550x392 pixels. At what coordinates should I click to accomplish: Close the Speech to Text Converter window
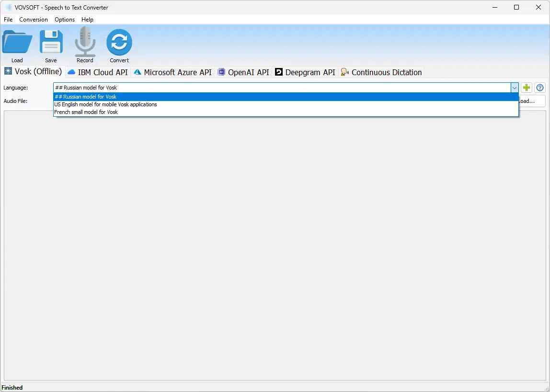click(x=539, y=7)
